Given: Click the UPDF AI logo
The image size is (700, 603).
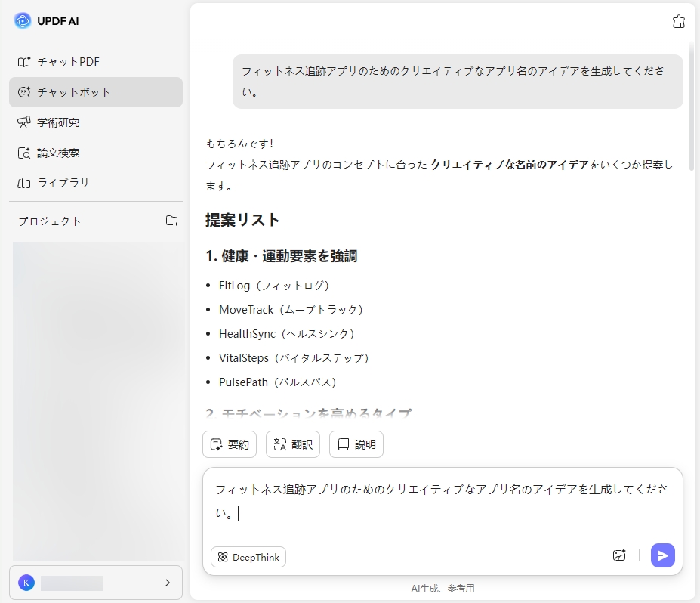Looking at the screenshot, I should click(x=21, y=20).
